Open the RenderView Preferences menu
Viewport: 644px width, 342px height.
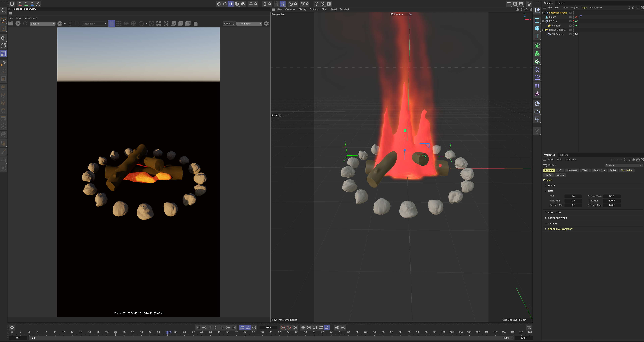coord(30,18)
